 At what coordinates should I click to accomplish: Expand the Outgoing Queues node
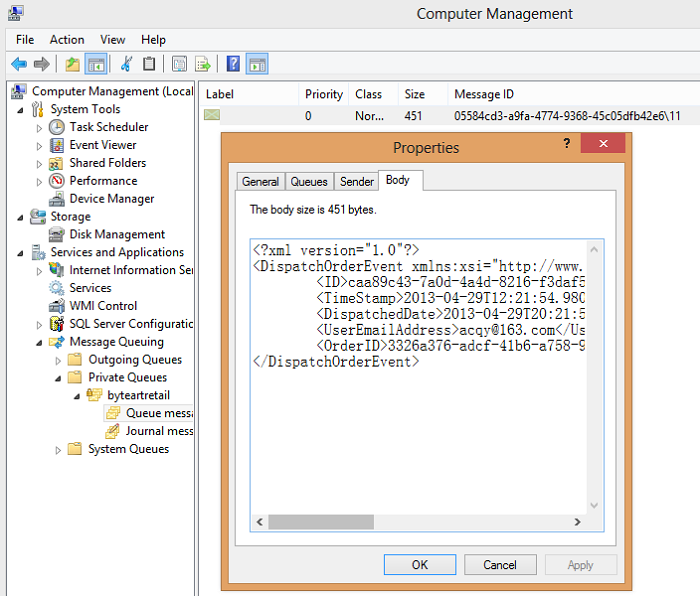58,361
